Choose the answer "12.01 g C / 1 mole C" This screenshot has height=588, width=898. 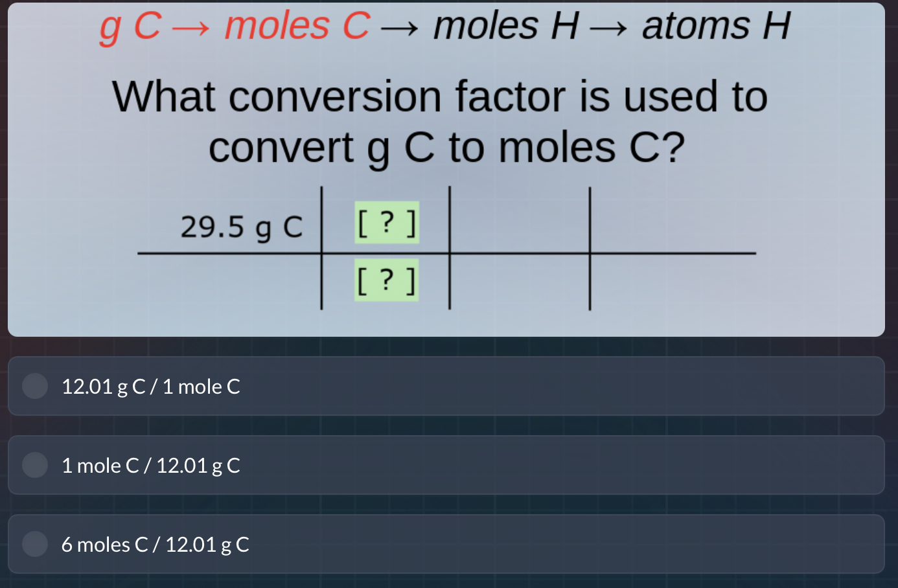tap(151, 386)
